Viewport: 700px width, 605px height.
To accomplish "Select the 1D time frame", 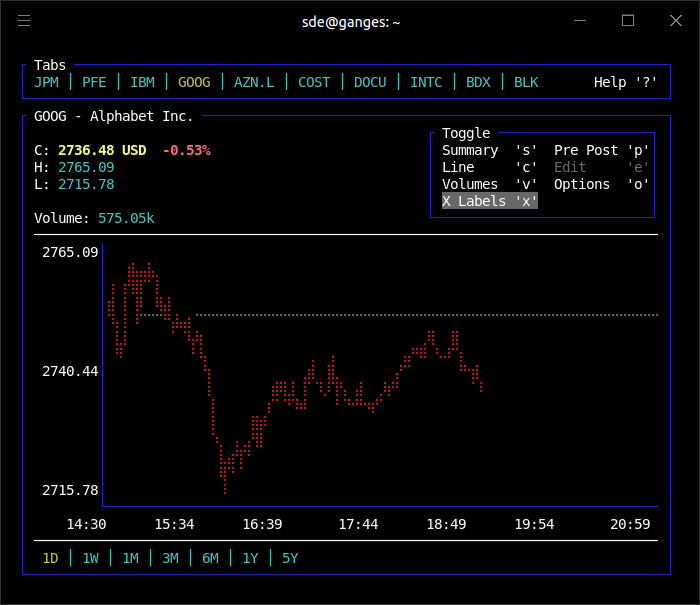I will (x=50, y=559).
